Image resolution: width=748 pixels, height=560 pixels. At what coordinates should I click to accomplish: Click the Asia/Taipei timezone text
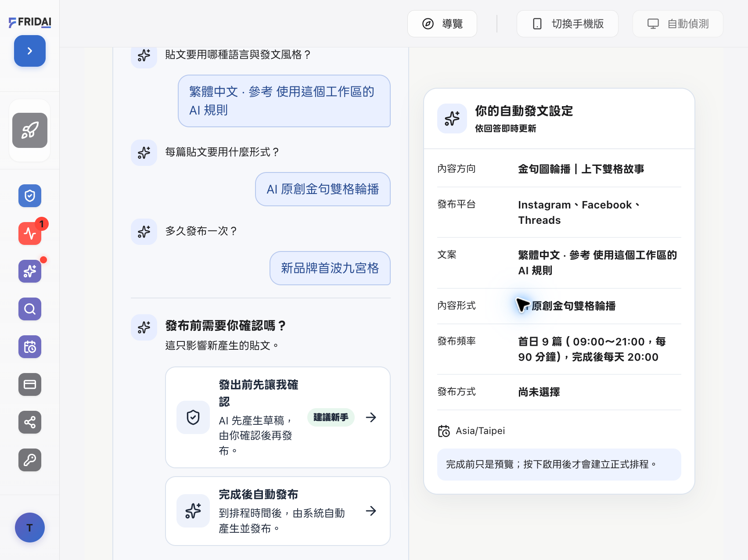click(x=480, y=431)
